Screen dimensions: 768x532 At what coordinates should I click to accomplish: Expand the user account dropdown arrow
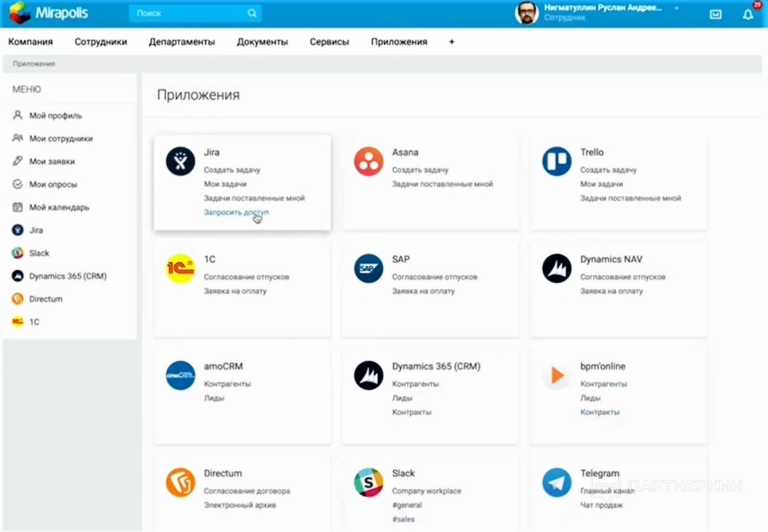(676, 8)
